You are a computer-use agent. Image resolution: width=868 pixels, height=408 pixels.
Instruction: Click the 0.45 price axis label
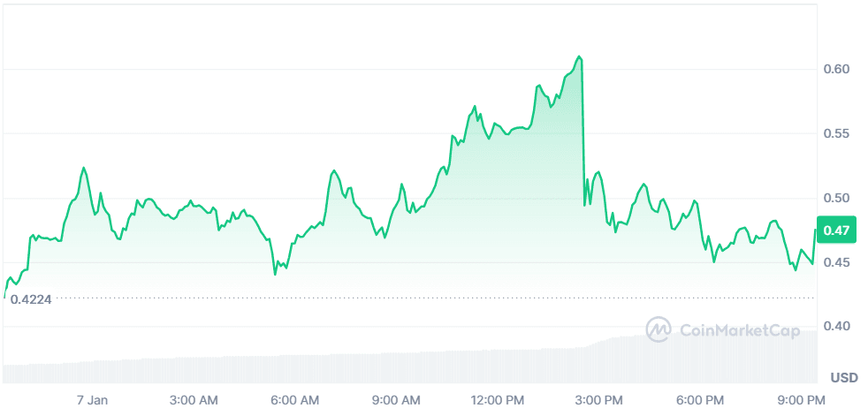pos(835,262)
